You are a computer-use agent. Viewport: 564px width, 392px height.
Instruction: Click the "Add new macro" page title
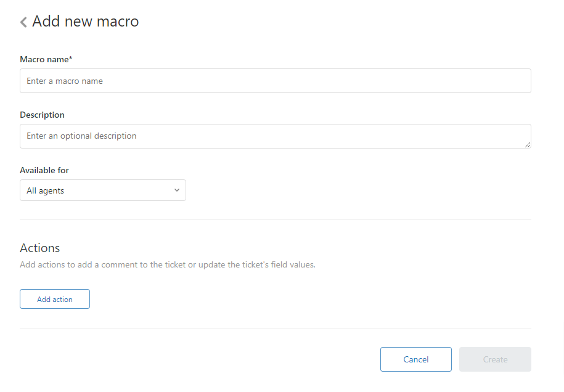[86, 22]
